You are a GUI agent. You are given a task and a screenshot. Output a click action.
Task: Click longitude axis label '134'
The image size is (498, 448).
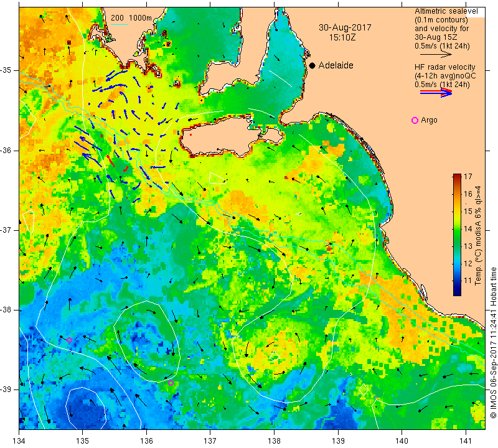[19, 441]
